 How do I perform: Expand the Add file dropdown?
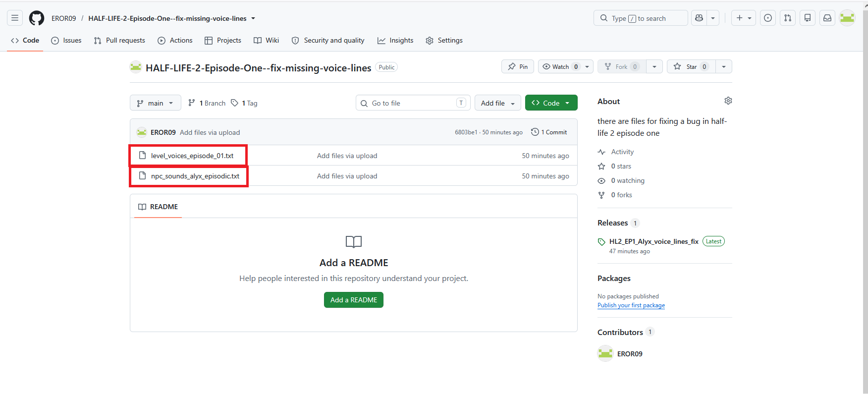coord(498,103)
